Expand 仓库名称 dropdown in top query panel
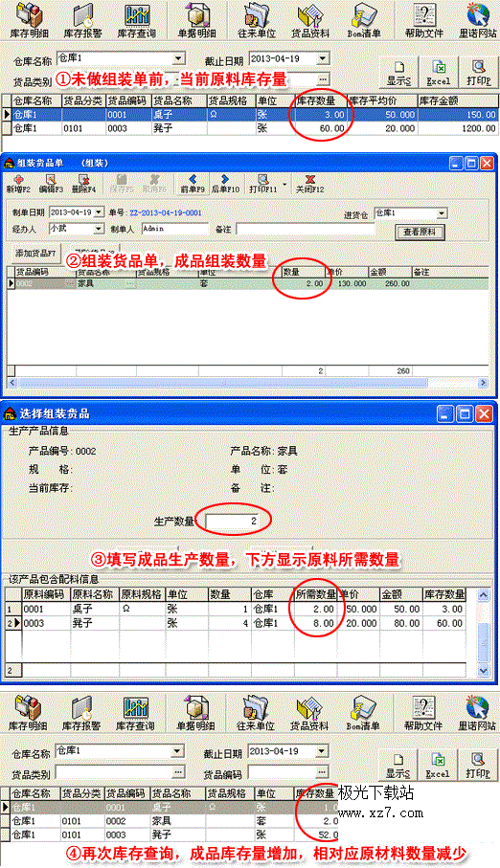This screenshot has width=500, height=868. pyautogui.click(x=178, y=58)
